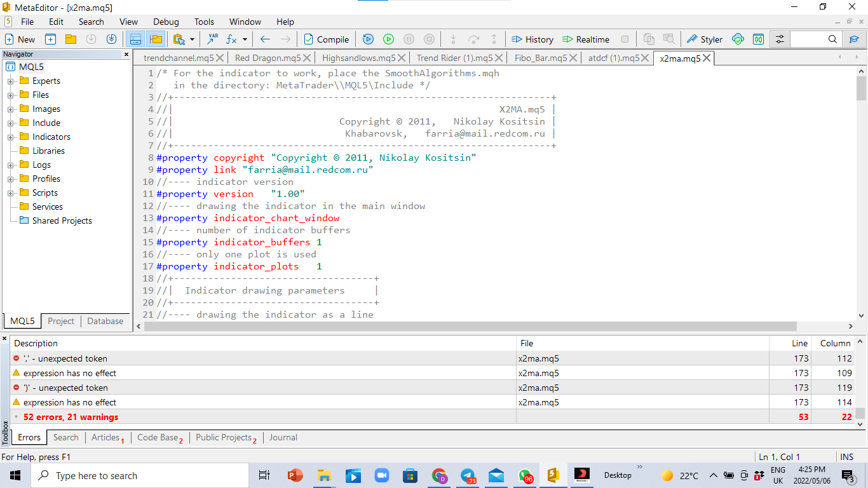Toggle the Navigator panel view button

point(155,39)
